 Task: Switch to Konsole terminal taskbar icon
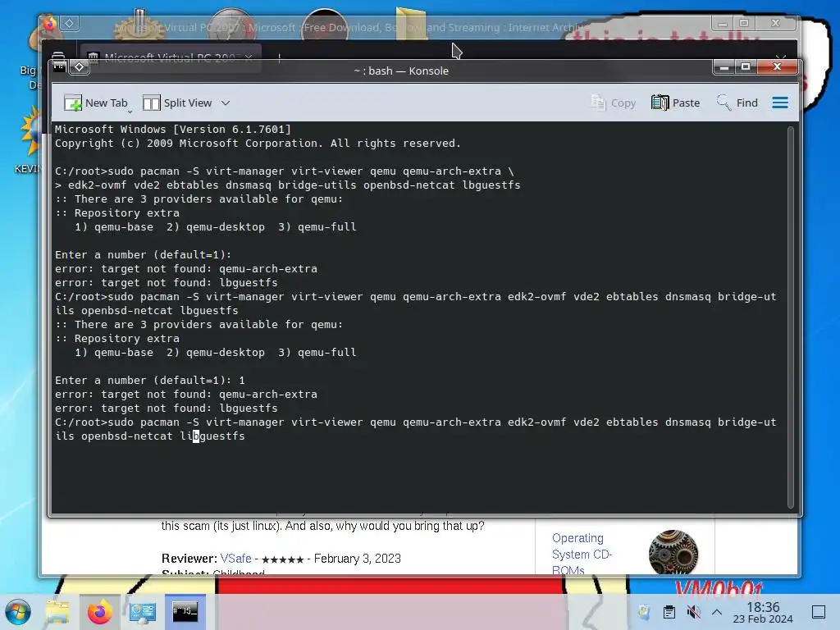coord(185,611)
